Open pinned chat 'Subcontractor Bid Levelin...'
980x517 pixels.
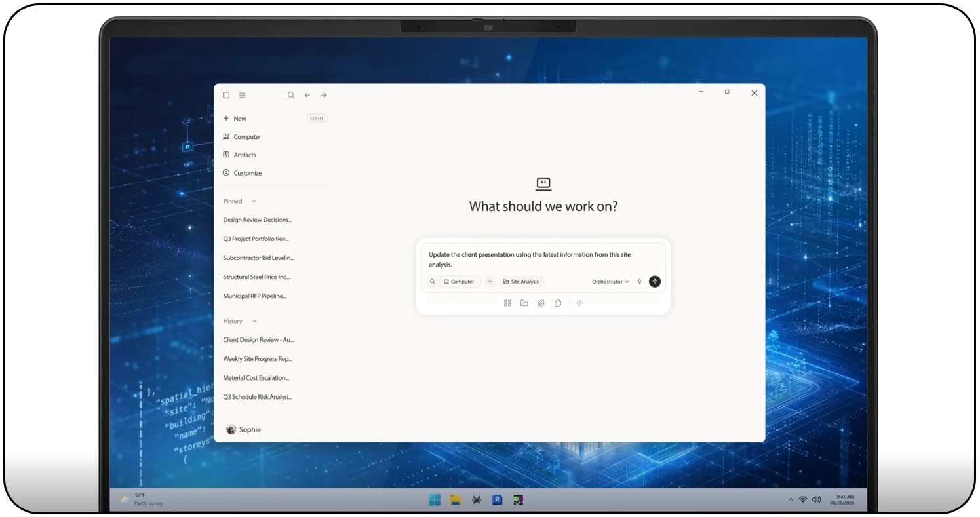click(259, 258)
